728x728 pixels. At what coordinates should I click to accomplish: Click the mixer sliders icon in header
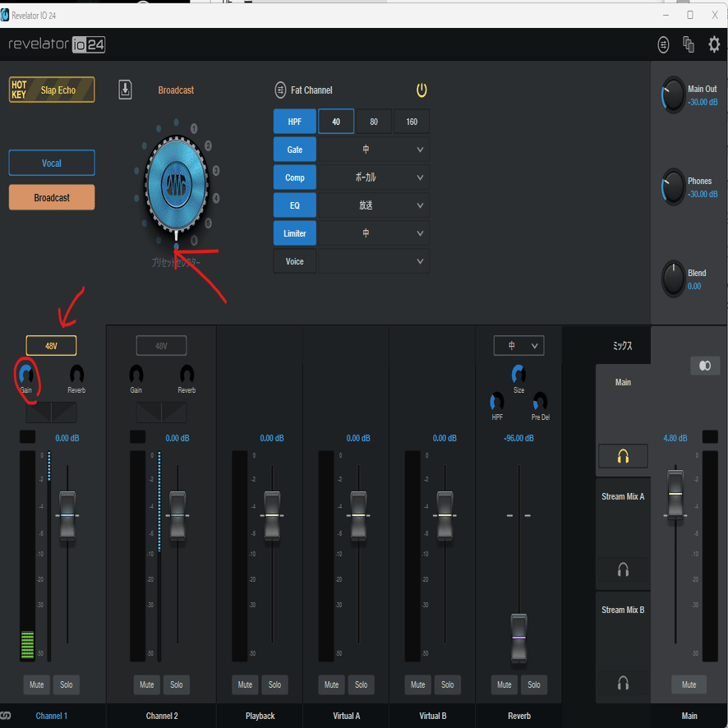point(663,44)
